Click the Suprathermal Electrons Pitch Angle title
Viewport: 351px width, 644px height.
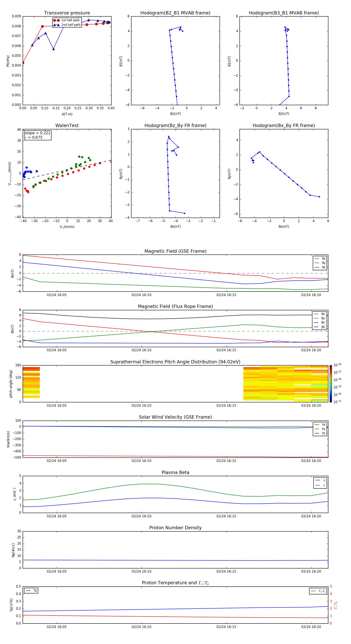[175, 362]
